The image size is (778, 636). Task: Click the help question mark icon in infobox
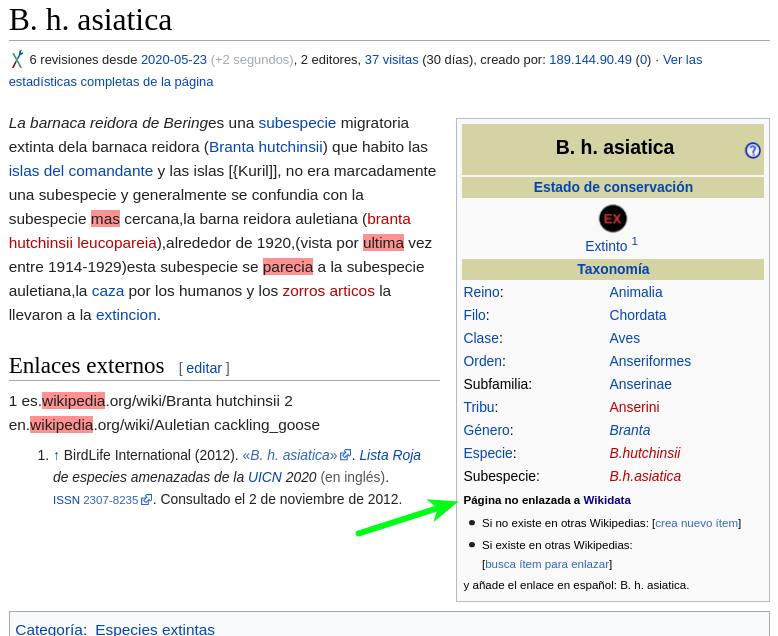click(x=752, y=150)
